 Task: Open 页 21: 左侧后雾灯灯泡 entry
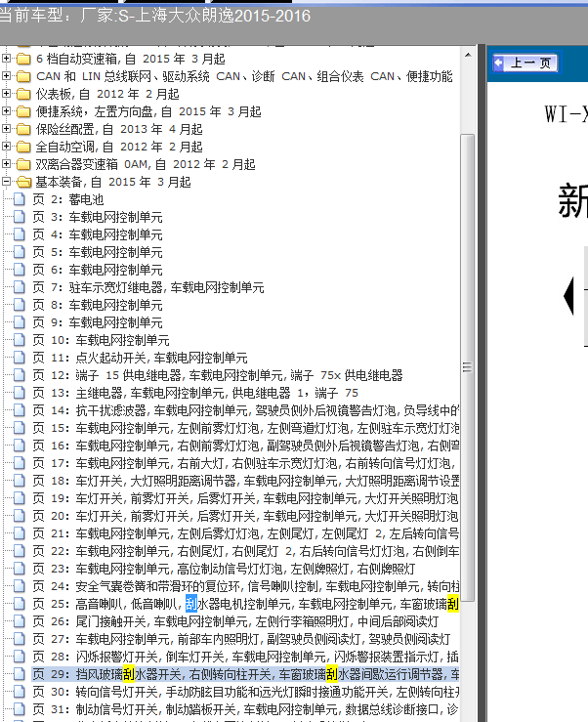coord(245,533)
